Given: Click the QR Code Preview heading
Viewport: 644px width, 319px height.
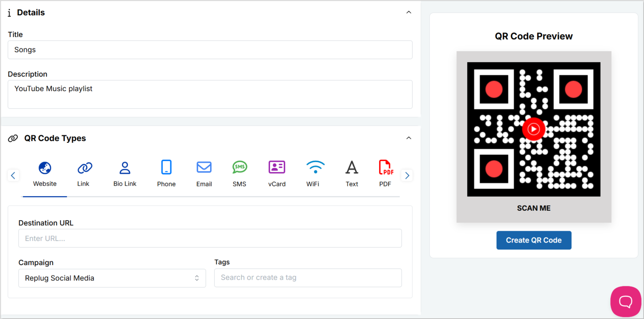Looking at the screenshot, I should pos(534,36).
